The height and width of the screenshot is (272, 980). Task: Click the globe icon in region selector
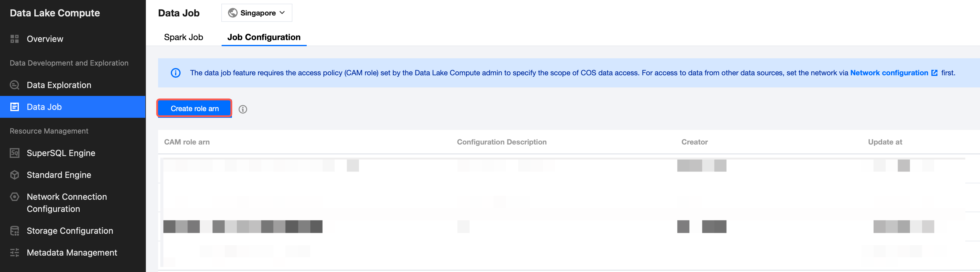pyautogui.click(x=233, y=13)
